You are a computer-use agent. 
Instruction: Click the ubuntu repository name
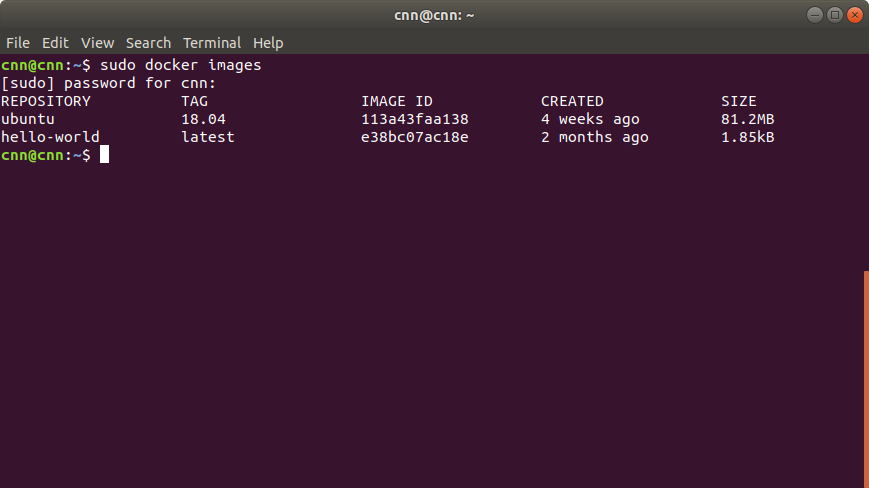point(28,119)
